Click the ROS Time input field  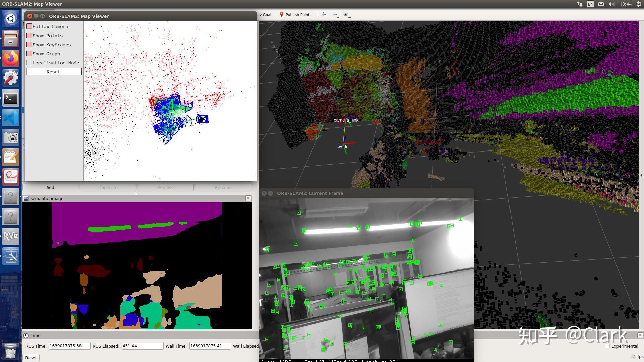69,346
